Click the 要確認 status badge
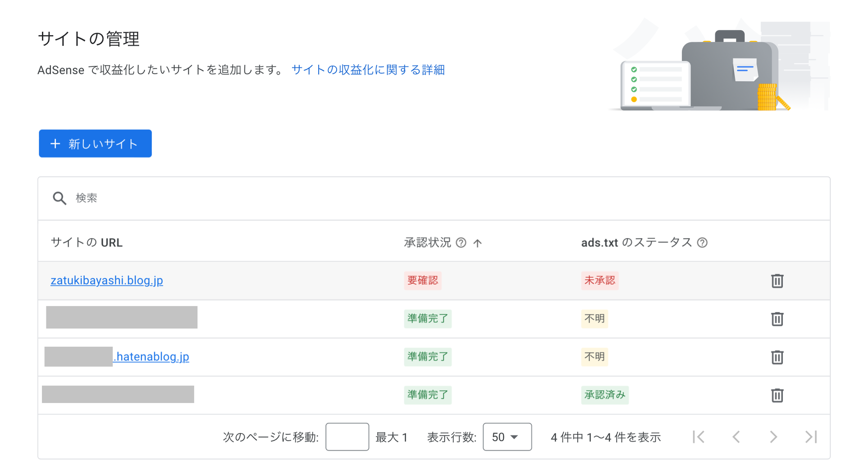The height and width of the screenshot is (461, 868). pos(422,280)
